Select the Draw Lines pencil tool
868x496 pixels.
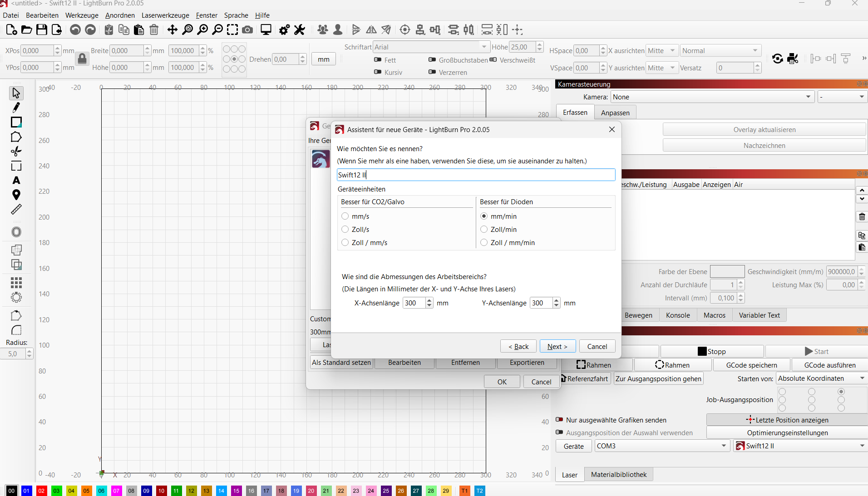coord(16,108)
